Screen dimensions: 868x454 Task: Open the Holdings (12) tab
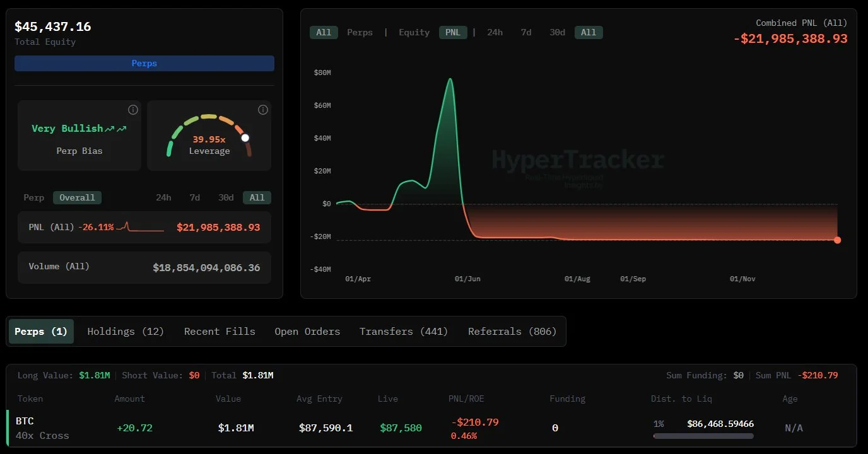coord(126,332)
